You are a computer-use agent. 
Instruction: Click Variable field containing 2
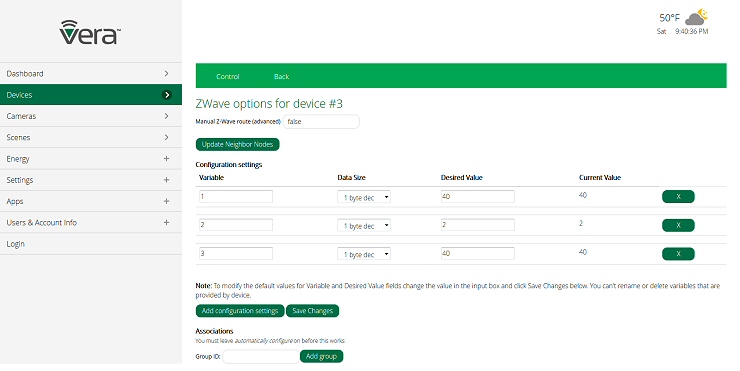235,225
